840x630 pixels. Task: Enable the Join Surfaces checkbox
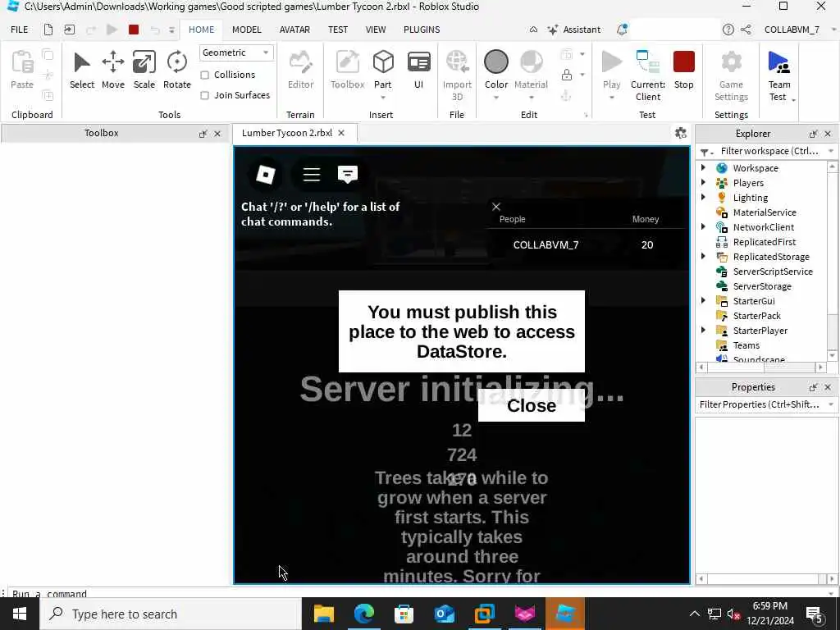click(x=204, y=95)
